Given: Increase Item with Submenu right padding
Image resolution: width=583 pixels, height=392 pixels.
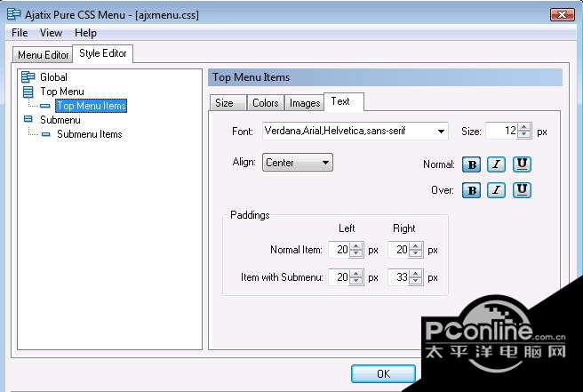Looking at the screenshot, I should (x=416, y=274).
